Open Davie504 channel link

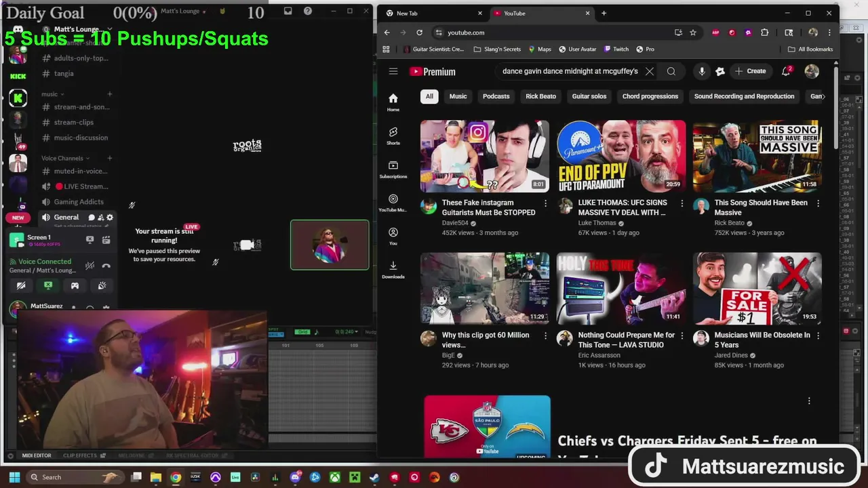pos(455,223)
